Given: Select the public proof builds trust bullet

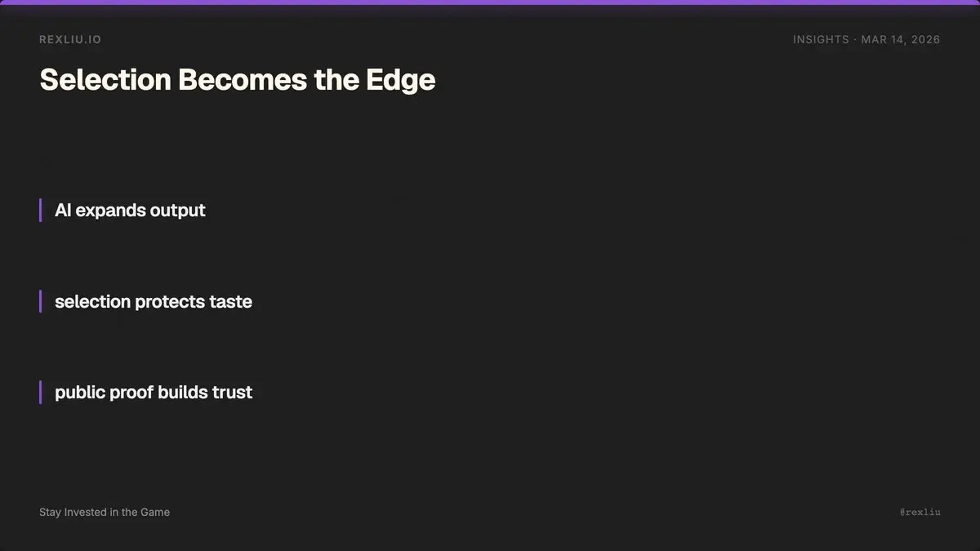Looking at the screenshot, I should coord(154,393).
